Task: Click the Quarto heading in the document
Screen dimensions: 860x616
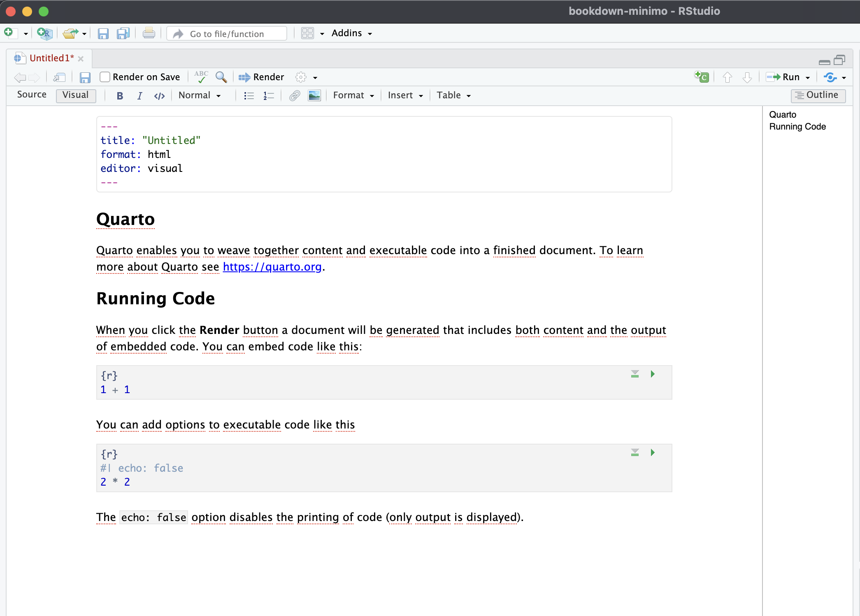Action: pyautogui.click(x=126, y=219)
